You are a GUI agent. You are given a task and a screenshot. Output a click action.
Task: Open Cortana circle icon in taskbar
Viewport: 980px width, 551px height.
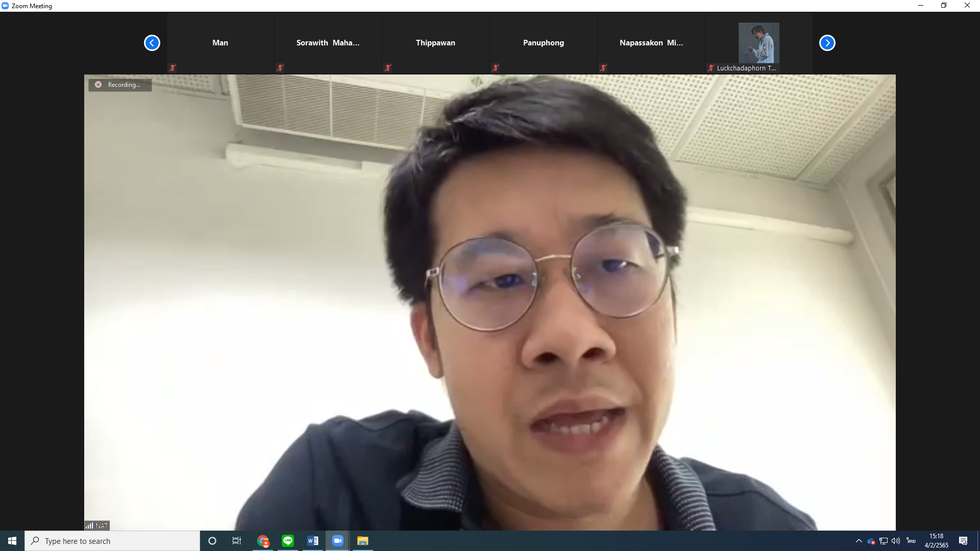(212, 541)
